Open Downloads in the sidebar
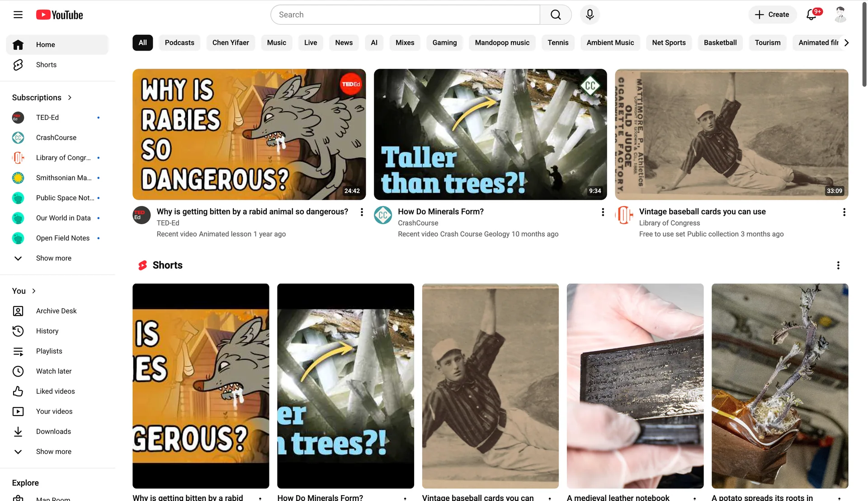This screenshot has width=868, height=501. click(x=57, y=432)
